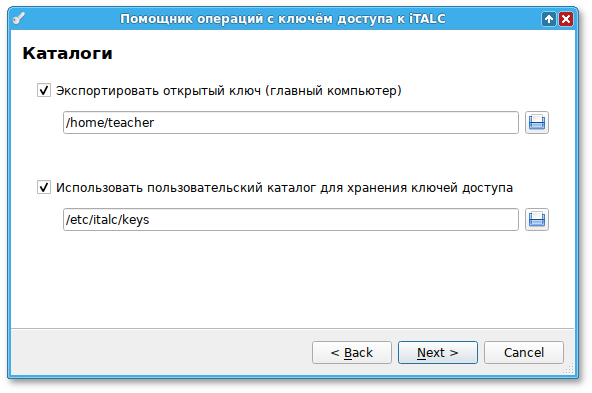Cancel the key access wizard
This screenshot has height=393, width=592.
tap(524, 353)
